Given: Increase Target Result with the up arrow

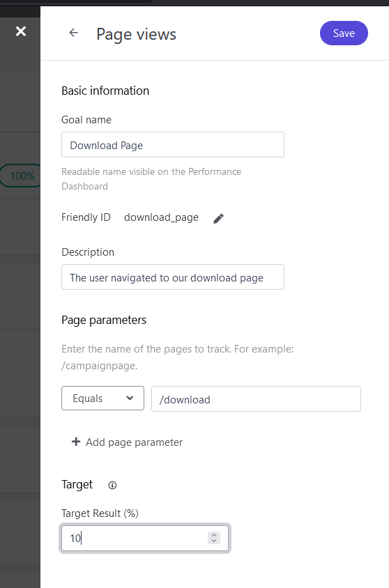Looking at the screenshot, I should 214,535.
